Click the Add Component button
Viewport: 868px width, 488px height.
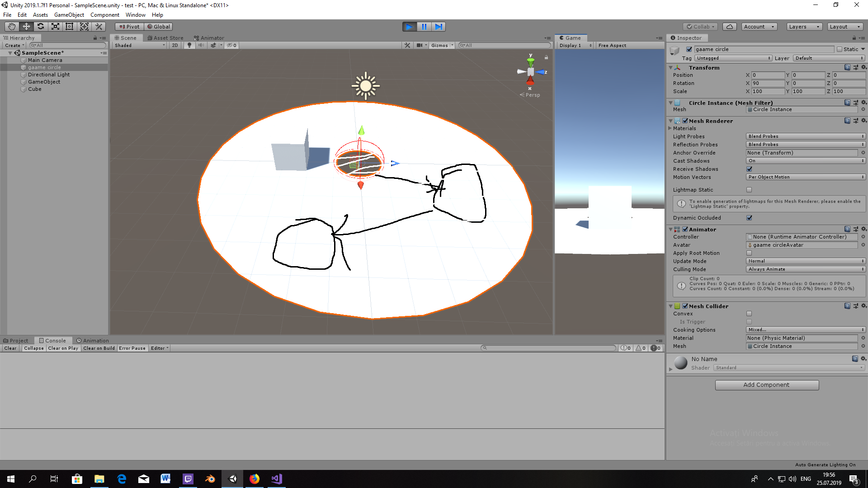(767, 385)
